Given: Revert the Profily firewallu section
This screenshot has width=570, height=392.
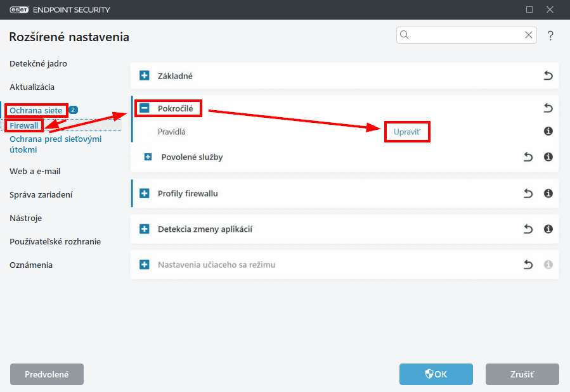Looking at the screenshot, I should [x=528, y=193].
